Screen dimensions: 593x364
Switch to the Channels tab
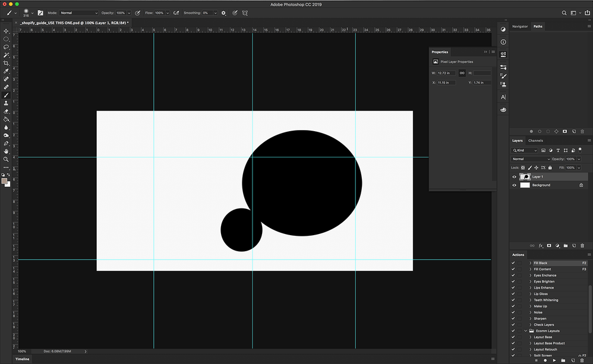535,141
